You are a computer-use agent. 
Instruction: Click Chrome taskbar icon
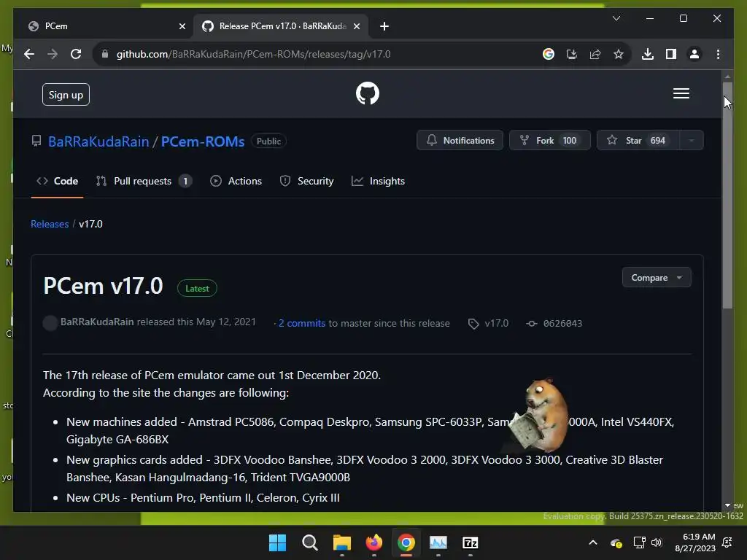click(406, 542)
